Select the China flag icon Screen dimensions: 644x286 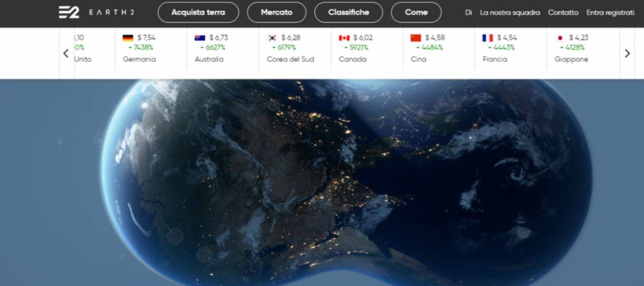pyautogui.click(x=416, y=38)
